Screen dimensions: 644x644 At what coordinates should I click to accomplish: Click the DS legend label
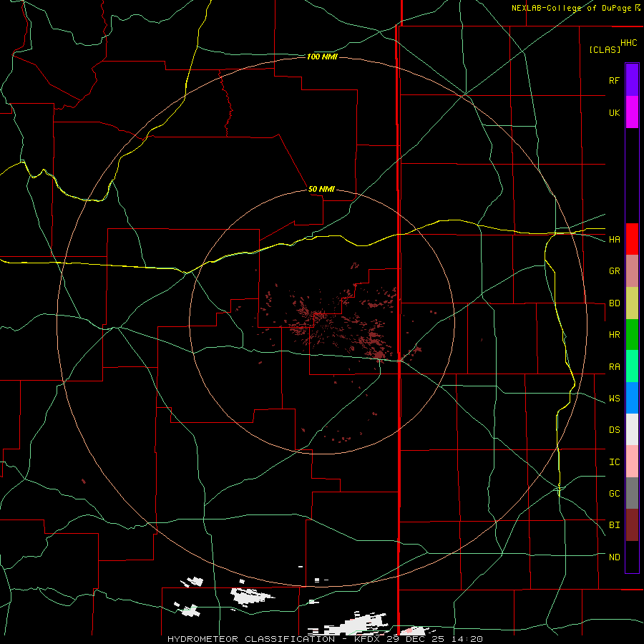(x=614, y=430)
